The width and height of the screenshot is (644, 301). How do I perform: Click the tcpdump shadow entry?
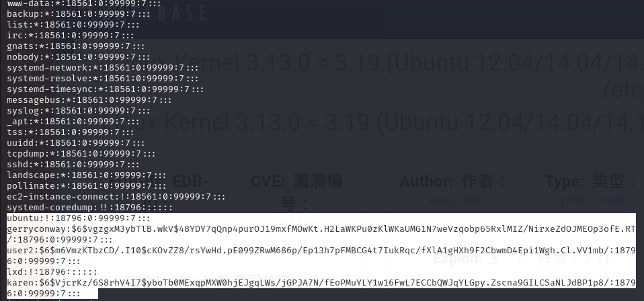(81, 154)
